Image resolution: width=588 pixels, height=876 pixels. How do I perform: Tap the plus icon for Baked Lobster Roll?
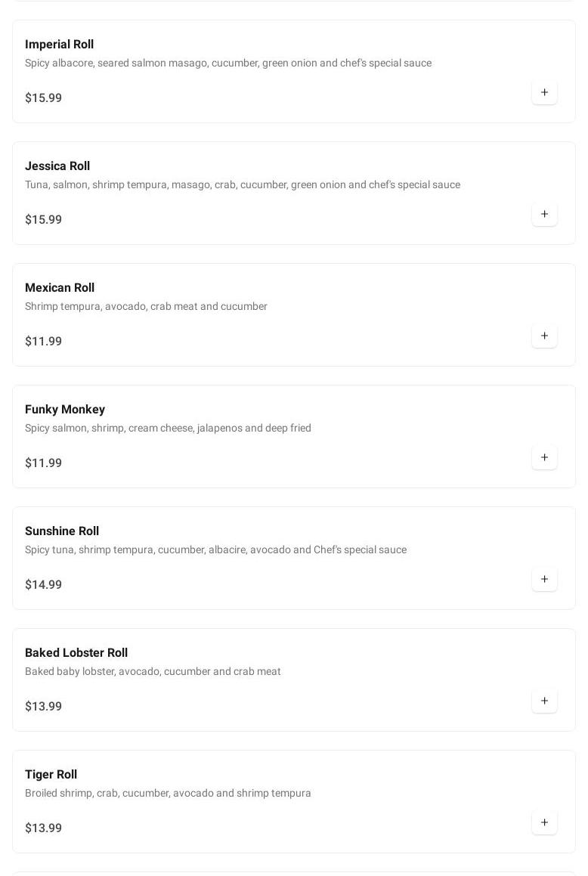point(544,701)
